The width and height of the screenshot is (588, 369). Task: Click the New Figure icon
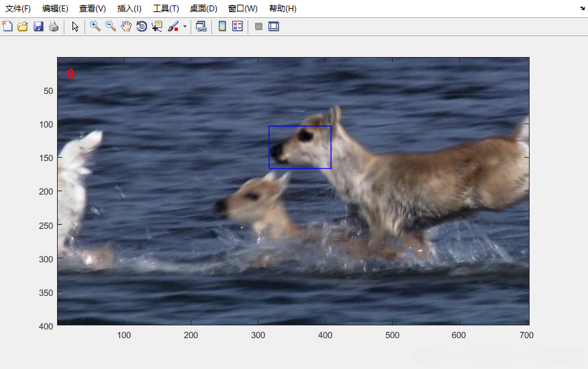click(x=7, y=27)
